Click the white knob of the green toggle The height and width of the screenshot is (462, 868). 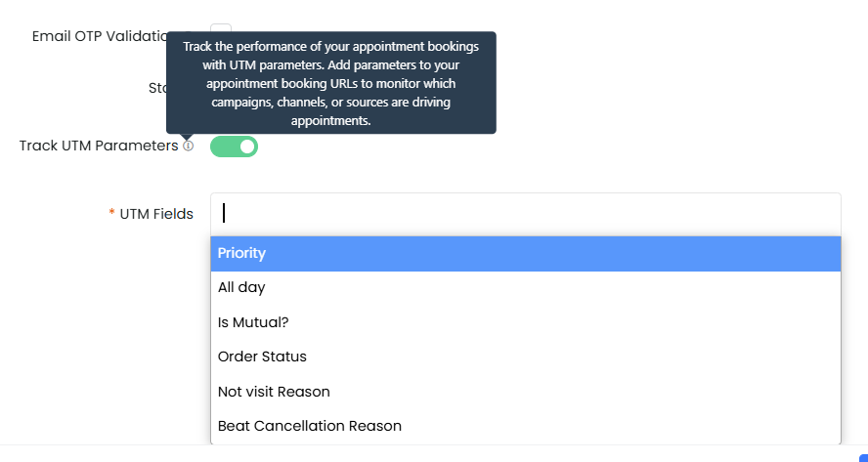point(247,147)
